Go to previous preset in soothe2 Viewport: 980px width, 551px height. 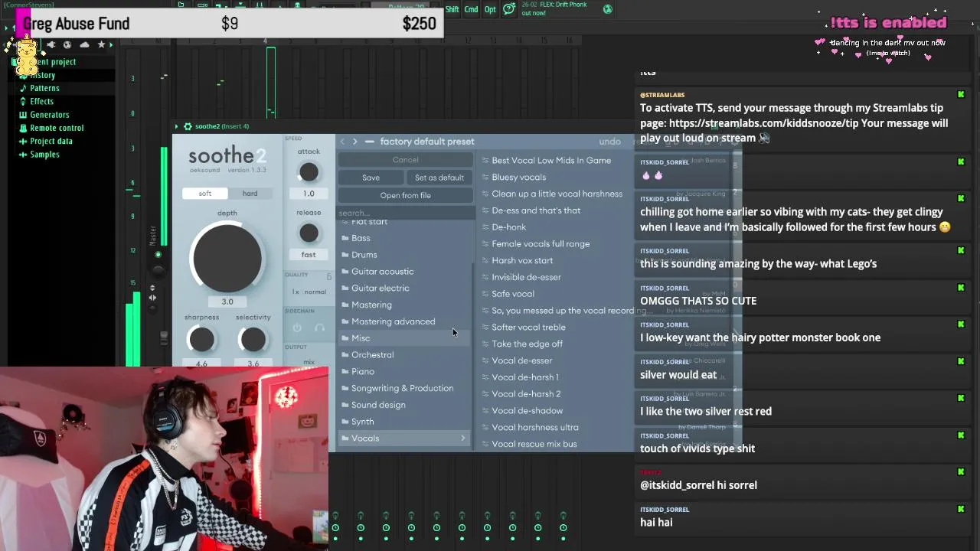342,142
